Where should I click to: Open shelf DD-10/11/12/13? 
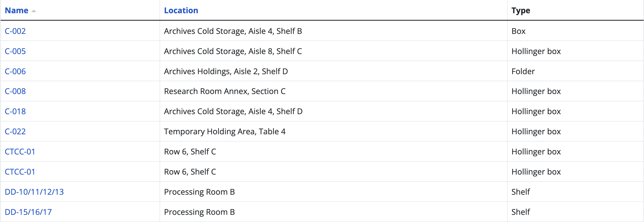[34, 192]
